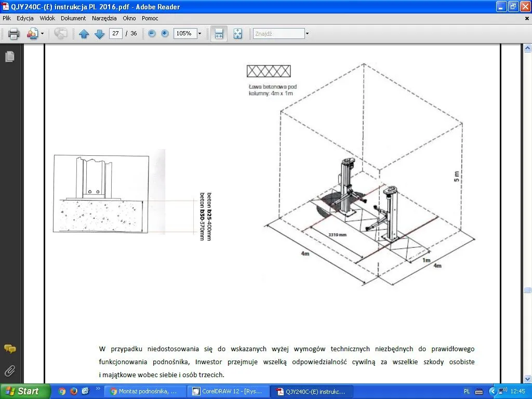Open the collaboration icon dropdown arrow

click(x=43, y=34)
